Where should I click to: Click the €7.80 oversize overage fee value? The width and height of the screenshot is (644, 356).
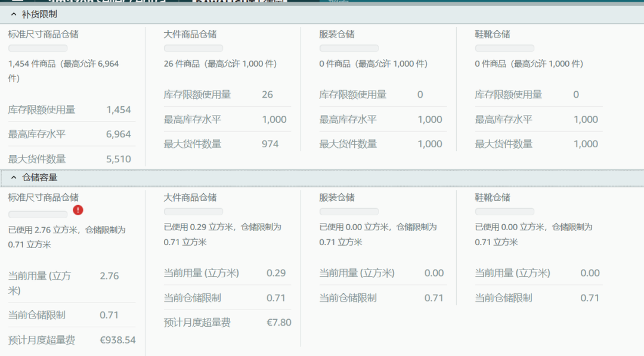[279, 322]
